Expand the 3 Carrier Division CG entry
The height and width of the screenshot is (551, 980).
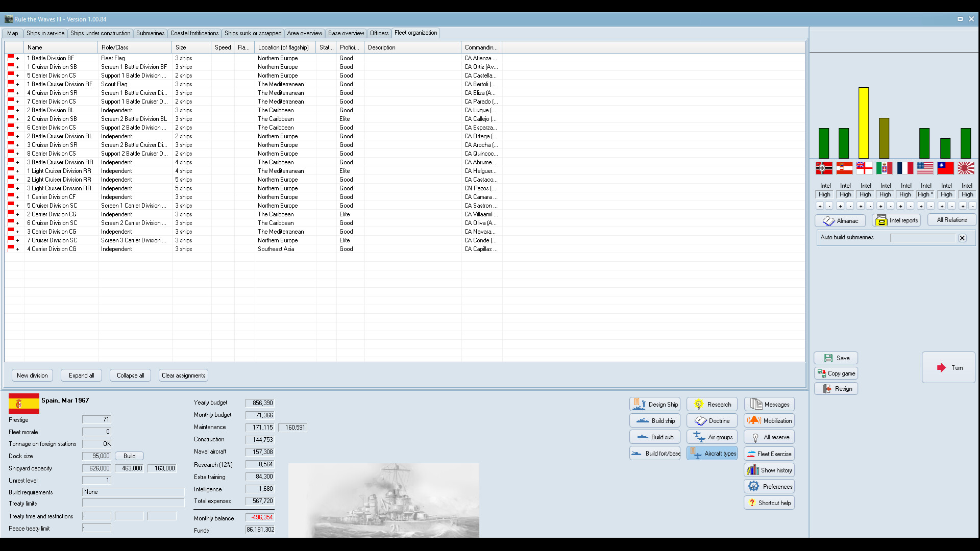(17, 232)
